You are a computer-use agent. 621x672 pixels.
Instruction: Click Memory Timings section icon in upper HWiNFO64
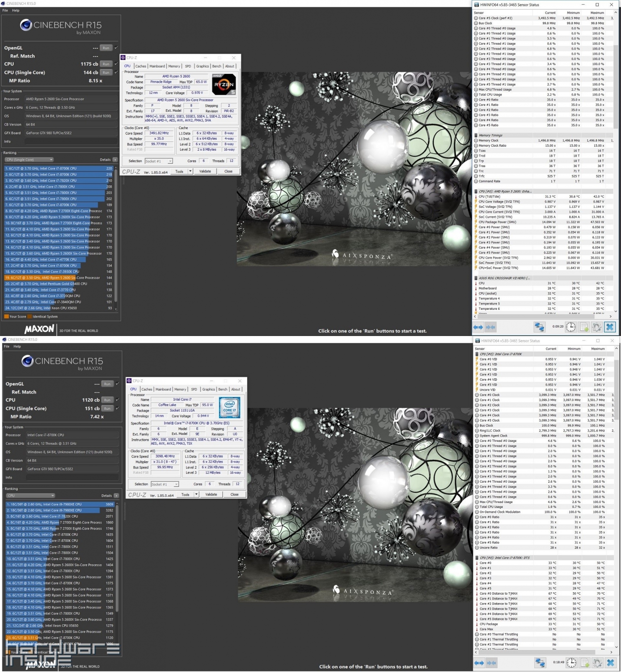476,135
